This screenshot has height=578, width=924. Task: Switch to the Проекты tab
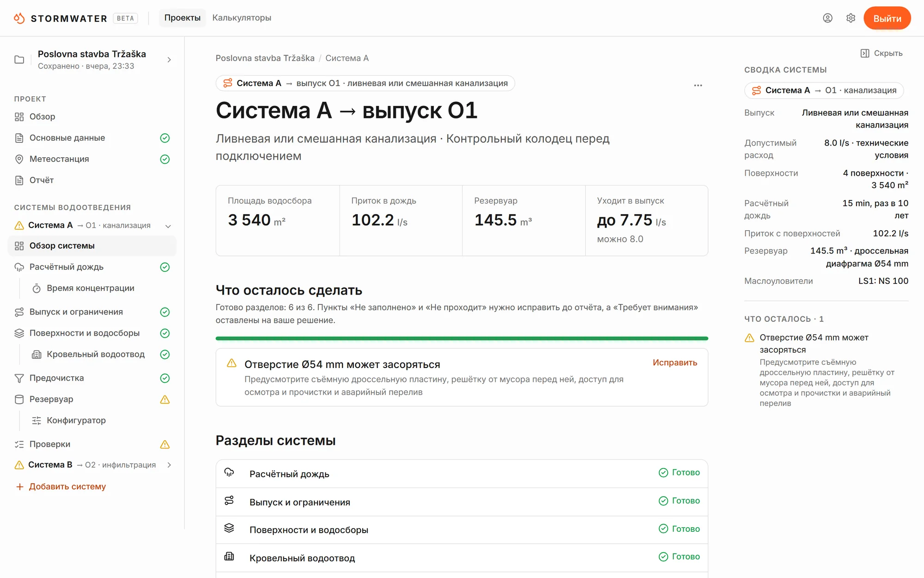coord(182,18)
